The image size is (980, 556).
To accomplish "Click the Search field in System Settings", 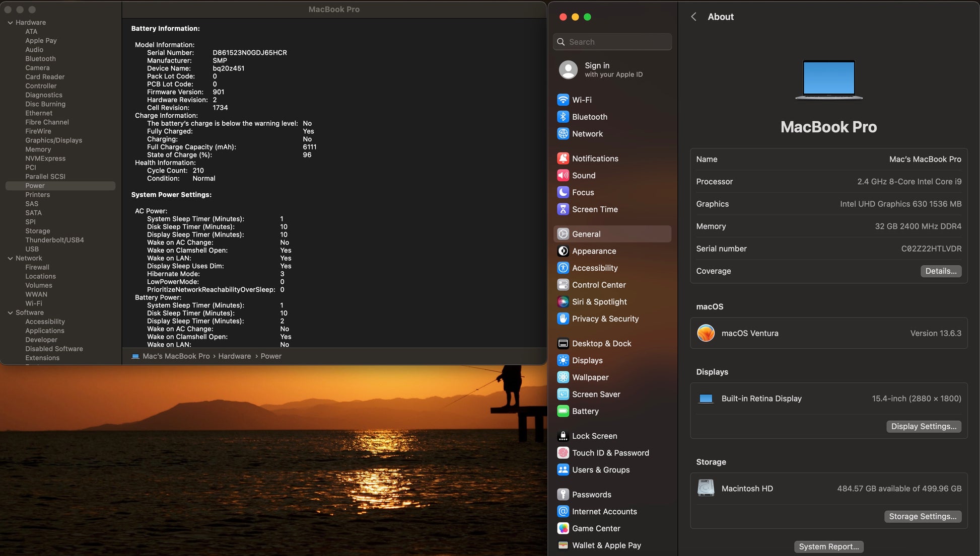I will [612, 42].
